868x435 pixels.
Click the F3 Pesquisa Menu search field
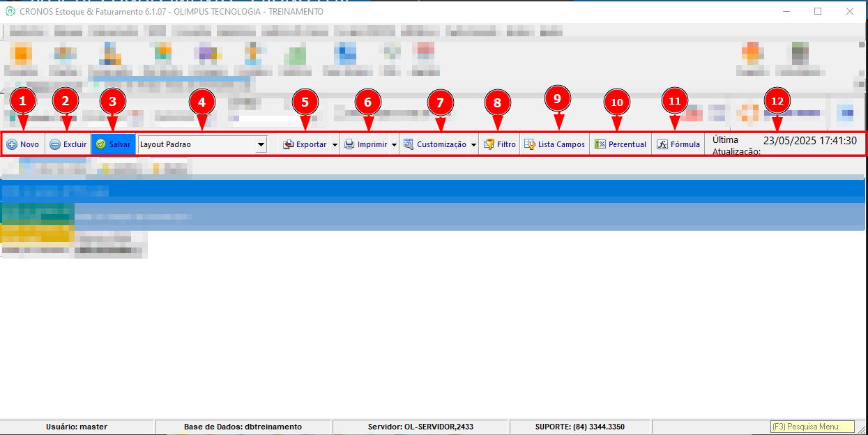click(x=813, y=427)
